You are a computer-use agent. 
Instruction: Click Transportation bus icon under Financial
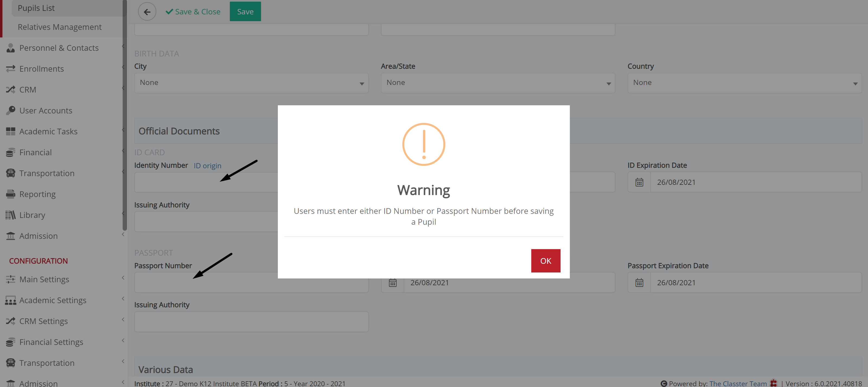[10, 173]
